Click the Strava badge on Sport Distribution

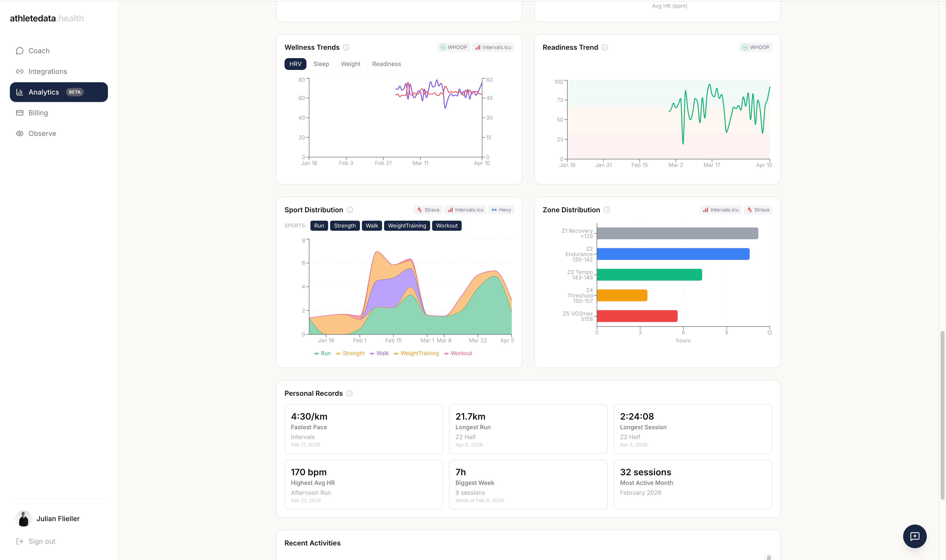pos(428,210)
